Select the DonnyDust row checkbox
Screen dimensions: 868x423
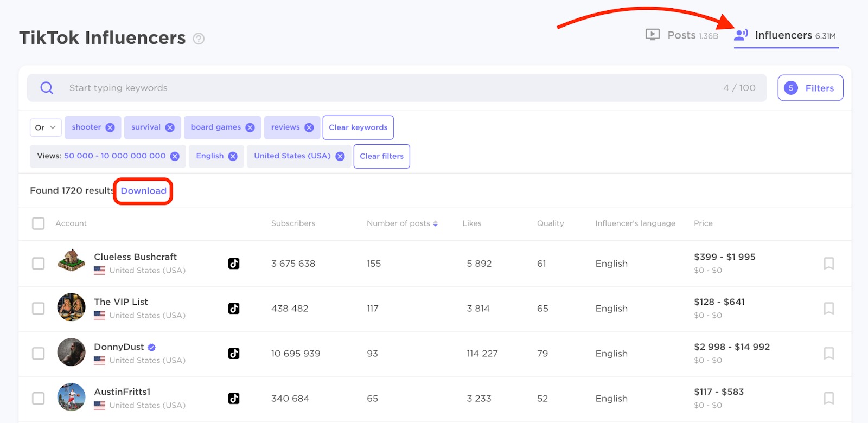[39, 354]
